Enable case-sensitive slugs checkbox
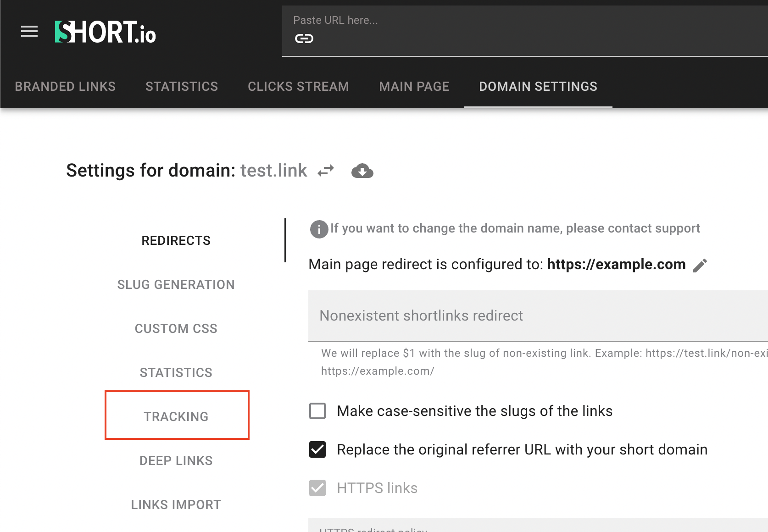768x532 pixels. (x=317, y=411)
